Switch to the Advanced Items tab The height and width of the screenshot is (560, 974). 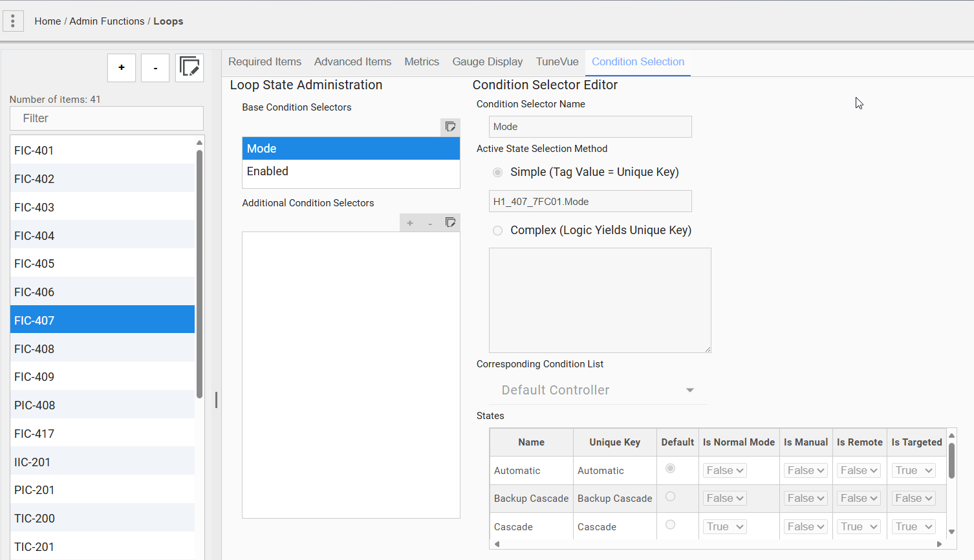click(352, 62)
